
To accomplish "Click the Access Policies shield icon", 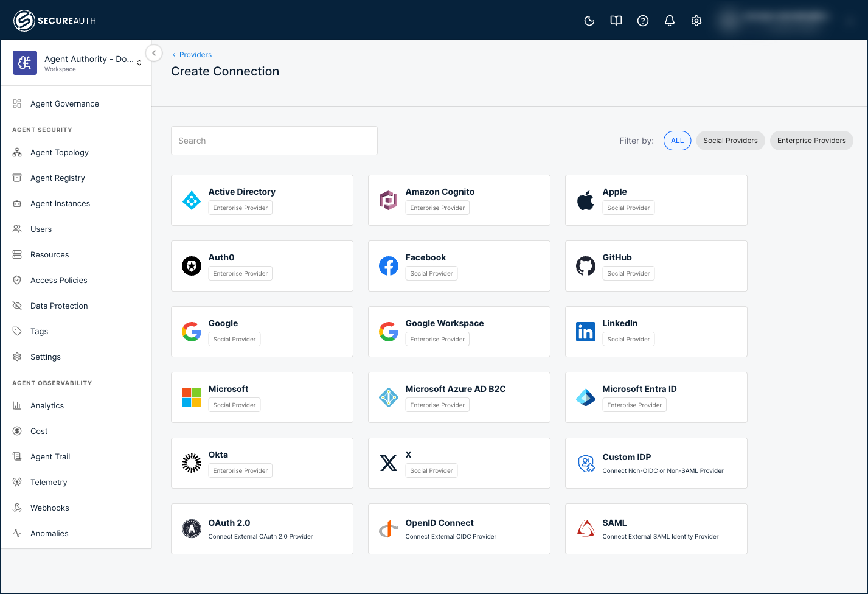I will tap(17, 281).
